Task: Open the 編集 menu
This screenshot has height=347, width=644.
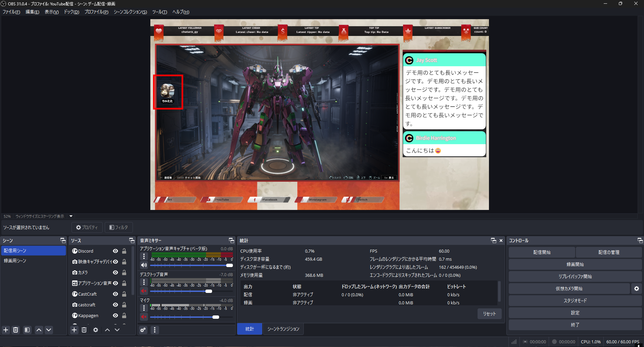Action: pyautogui.click(x=32, y=12)
